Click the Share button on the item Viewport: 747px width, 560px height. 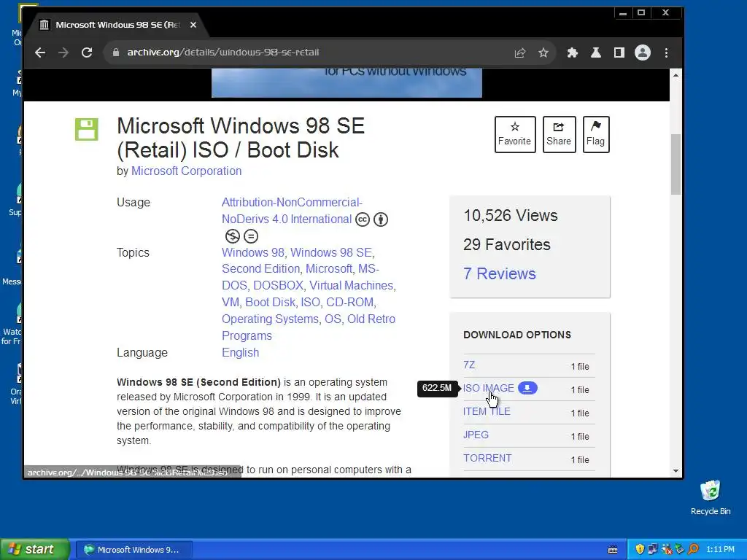559,134
